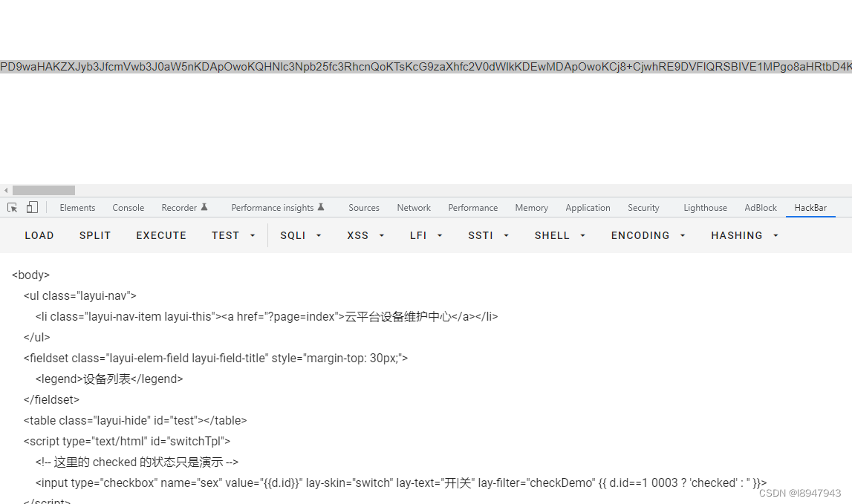Open the SSTI dropdown menu
The image size is (852, 504).
489,236
